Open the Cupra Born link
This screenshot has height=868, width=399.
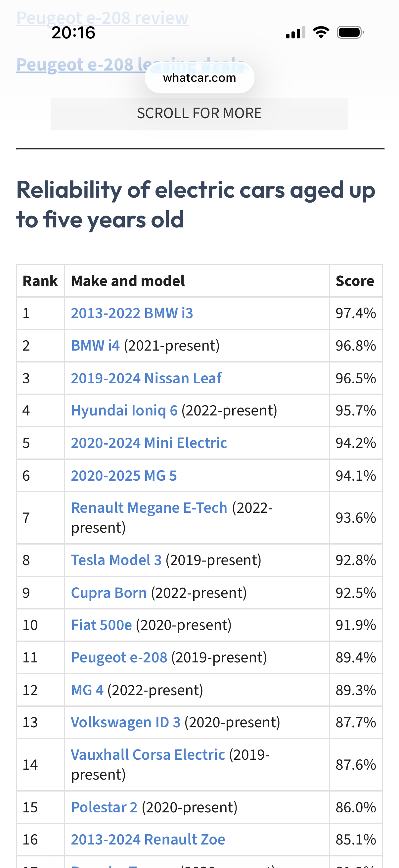[x=109, y=593]
